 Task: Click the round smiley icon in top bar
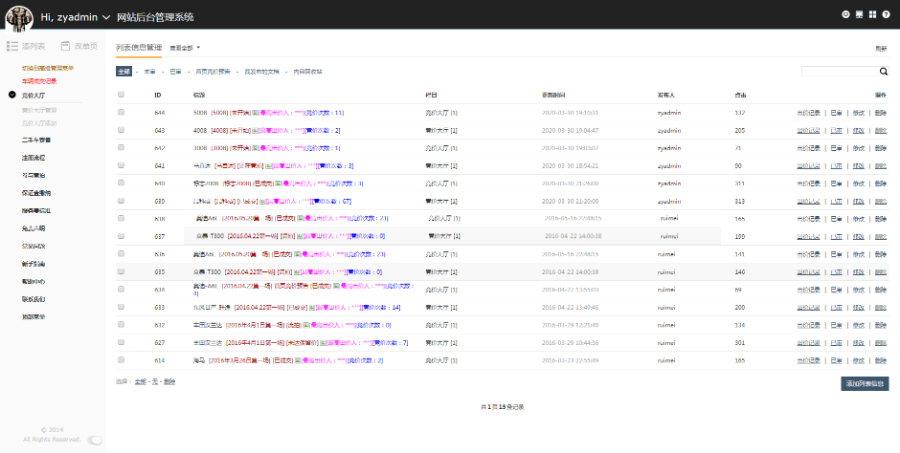coord(845,14)
